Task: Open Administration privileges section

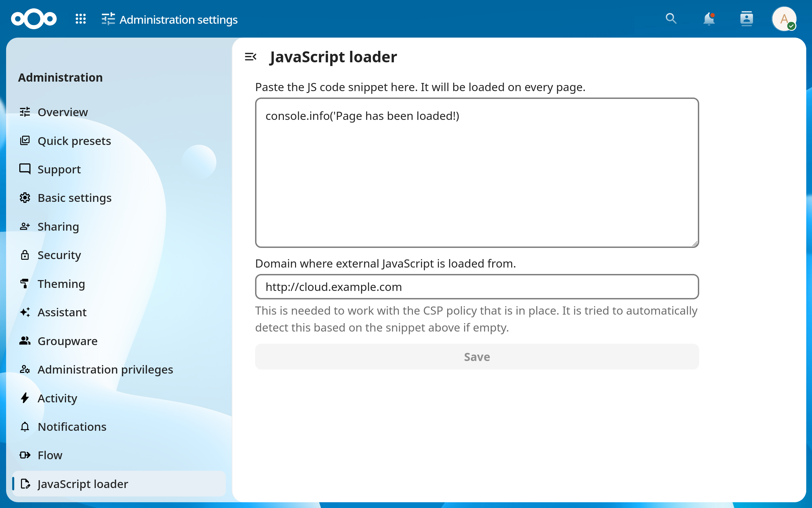Action: pyautogui.click(x=119, y=369)
